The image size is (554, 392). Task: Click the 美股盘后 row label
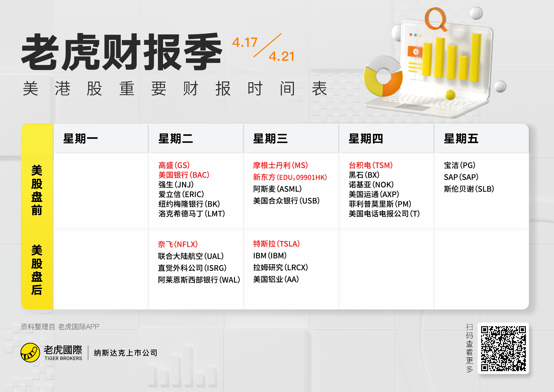click(37, 270)
